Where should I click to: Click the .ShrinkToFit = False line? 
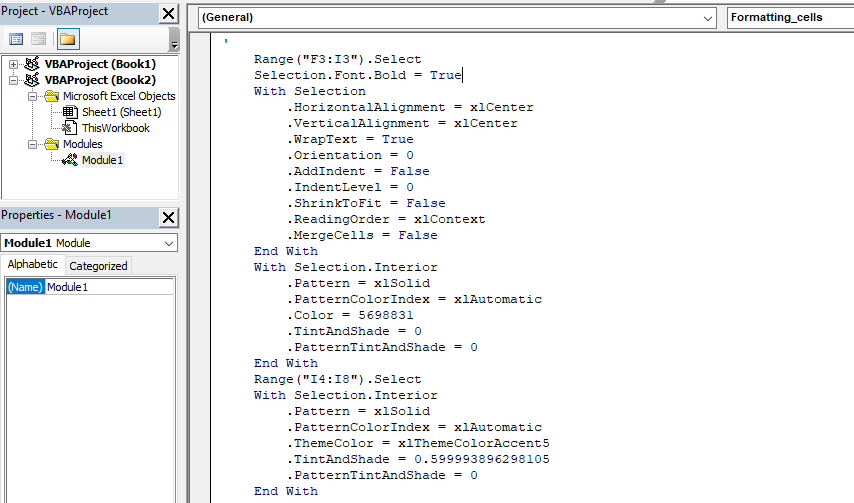coord(366,204)
